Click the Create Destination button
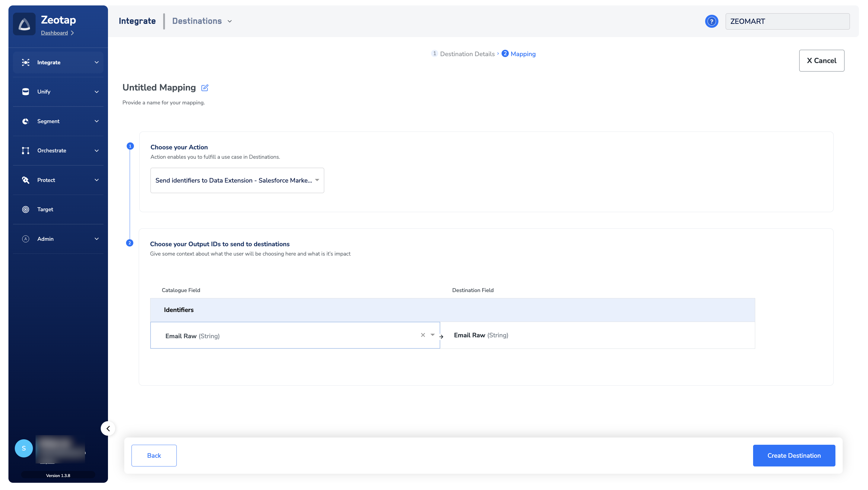868x490 pixels. pos(794,455)
